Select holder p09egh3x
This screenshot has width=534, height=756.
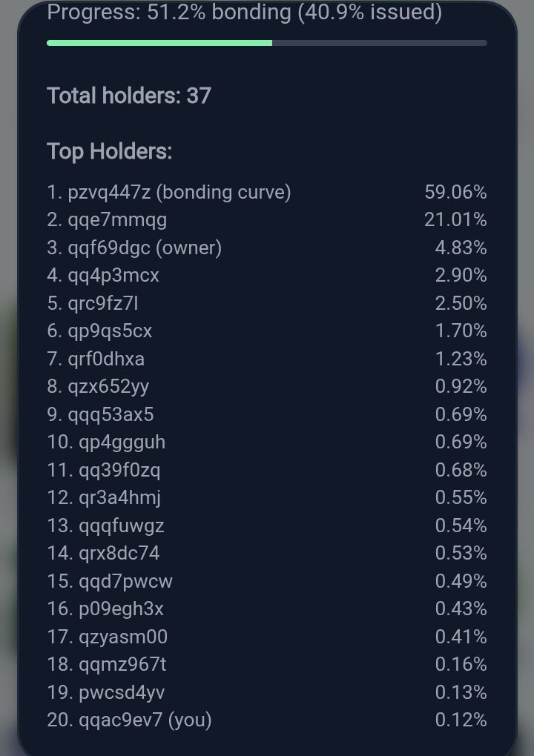click(x=267, y=609)
